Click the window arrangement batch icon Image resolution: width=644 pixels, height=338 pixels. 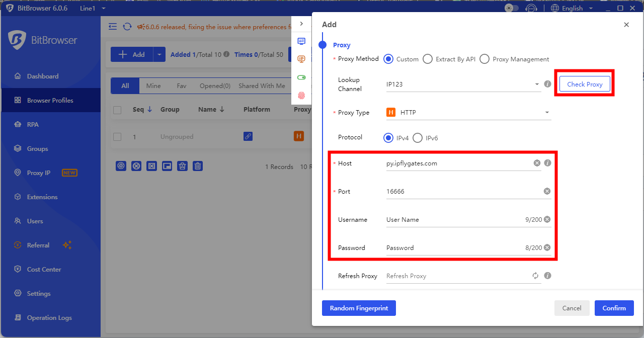[167, 166]
